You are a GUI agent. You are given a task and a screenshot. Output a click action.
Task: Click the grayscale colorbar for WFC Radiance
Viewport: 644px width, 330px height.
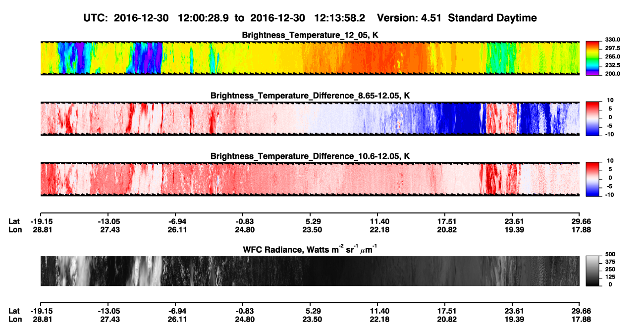click(x=592, y=271)
